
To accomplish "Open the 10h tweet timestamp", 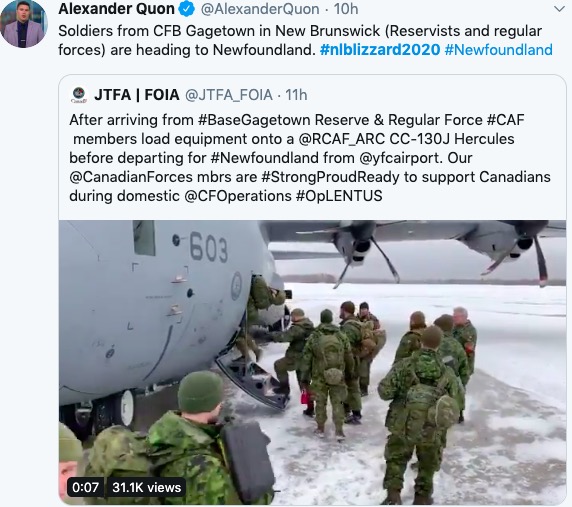I will (x=346, y=9).
